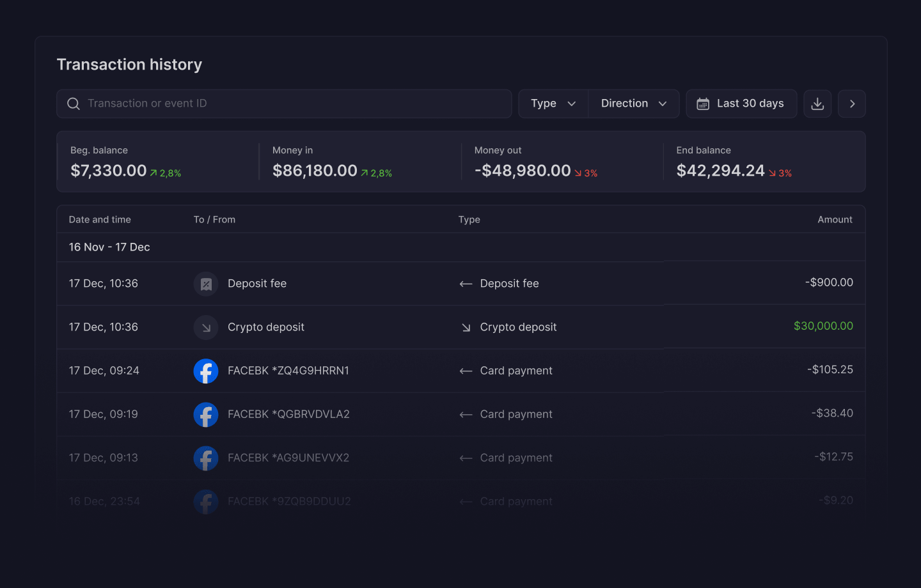
Task: Click the Transaction history heading
Action: pos(129,65)
